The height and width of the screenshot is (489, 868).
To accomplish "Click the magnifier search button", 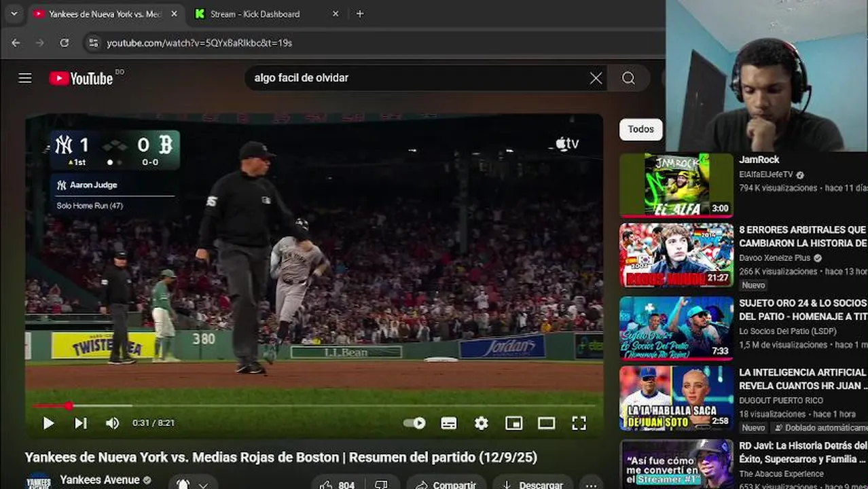I will 628,78.
